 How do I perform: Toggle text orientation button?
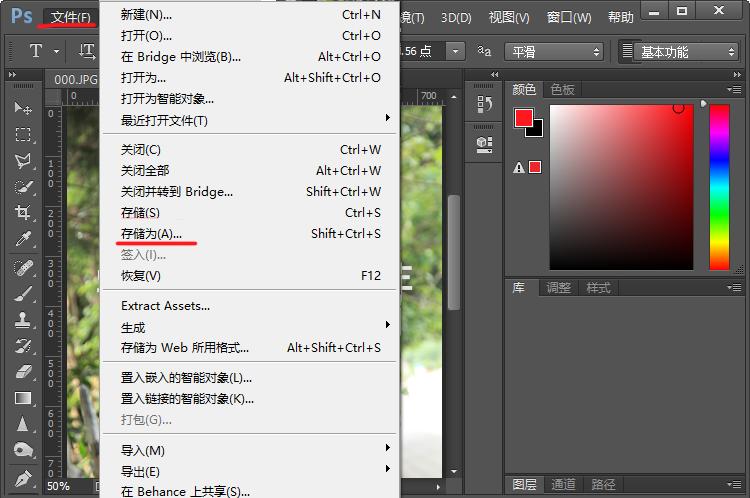coord(87,51)
